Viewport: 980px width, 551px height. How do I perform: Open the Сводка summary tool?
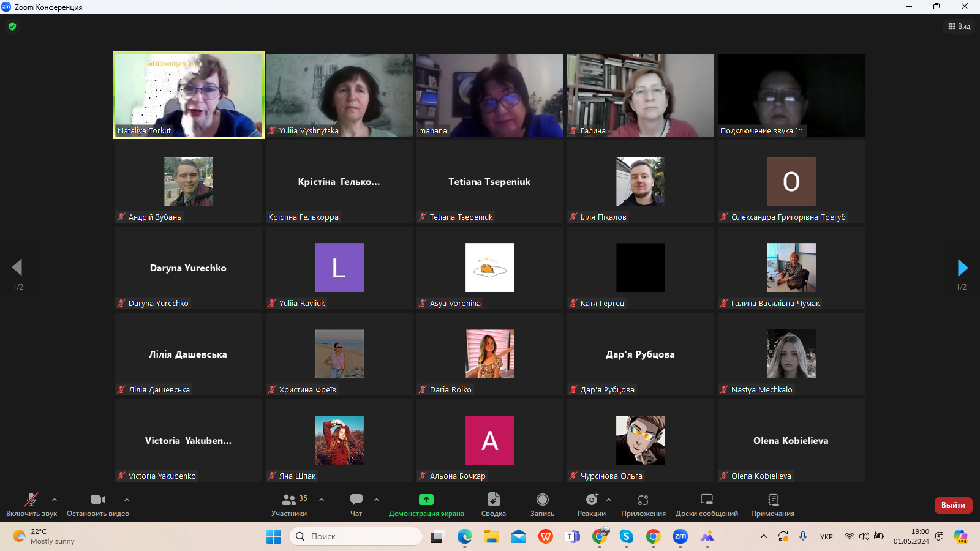[494, 500]
